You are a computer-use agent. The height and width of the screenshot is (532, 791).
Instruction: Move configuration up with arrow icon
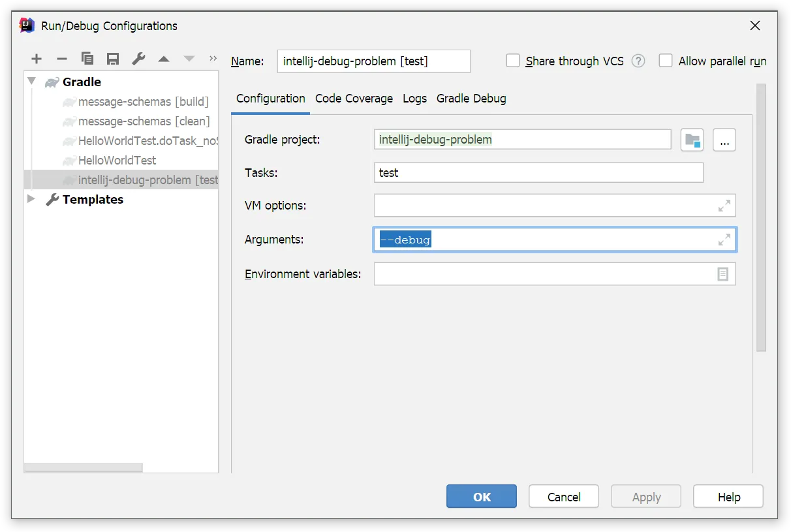[164, 59]
